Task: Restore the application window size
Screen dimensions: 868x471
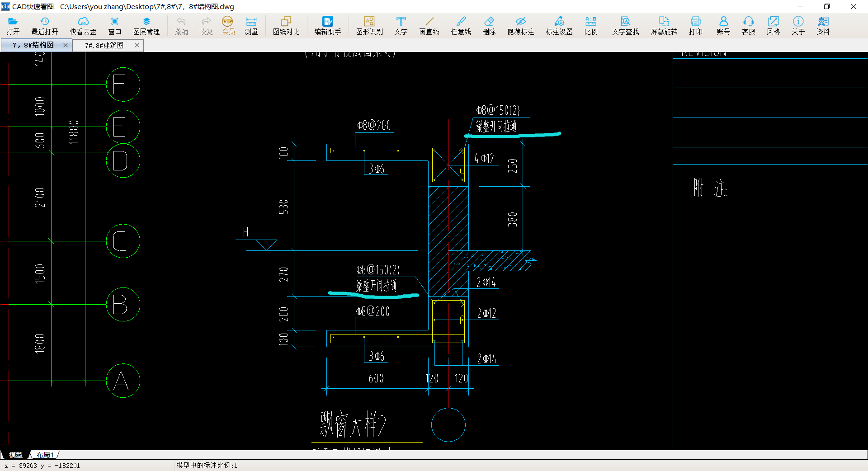Action: click(x=827, y=6)
